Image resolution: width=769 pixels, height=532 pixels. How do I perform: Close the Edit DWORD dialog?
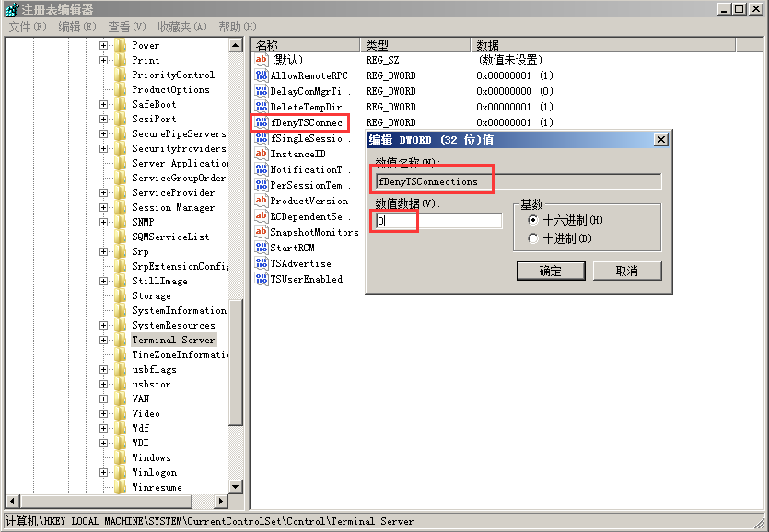(x=660, y=139)
